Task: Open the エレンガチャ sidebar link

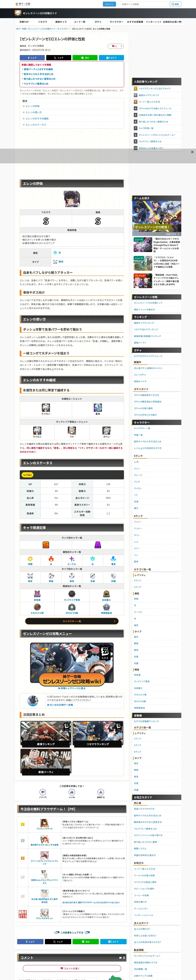Action: click(140, 375)
